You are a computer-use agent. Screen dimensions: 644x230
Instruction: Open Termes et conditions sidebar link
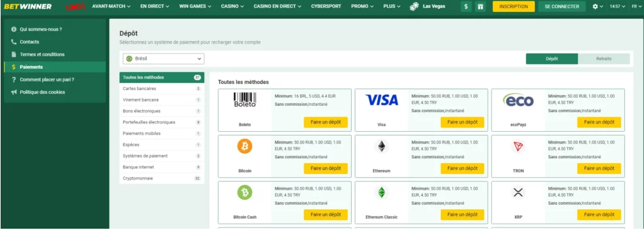42,54
